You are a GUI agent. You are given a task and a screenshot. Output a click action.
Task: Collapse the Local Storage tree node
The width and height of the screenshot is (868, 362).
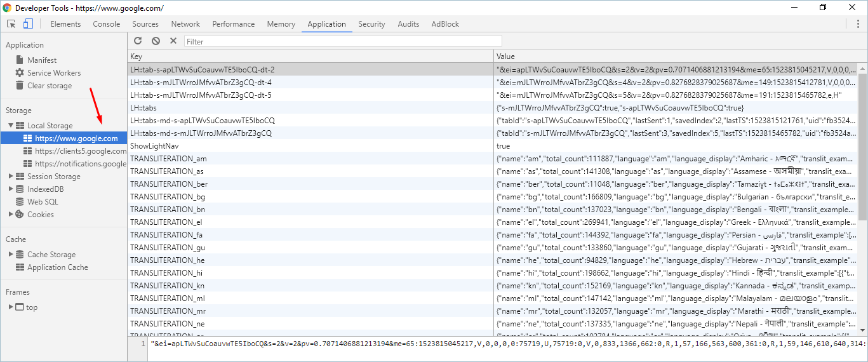click(11, 126)
